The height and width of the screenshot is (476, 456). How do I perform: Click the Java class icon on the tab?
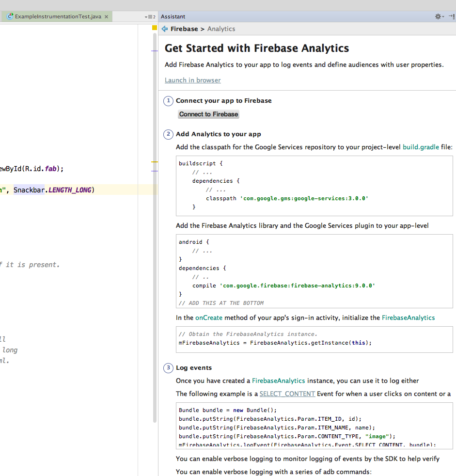(x=10, y=16)
